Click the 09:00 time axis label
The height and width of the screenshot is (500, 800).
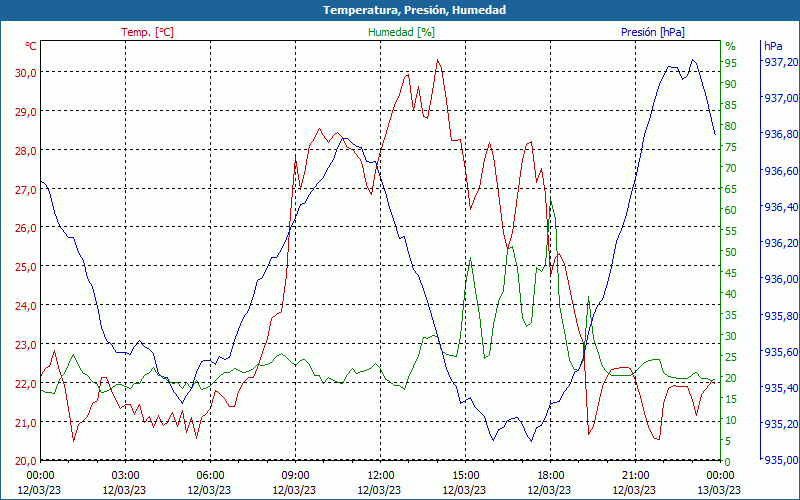295,476
